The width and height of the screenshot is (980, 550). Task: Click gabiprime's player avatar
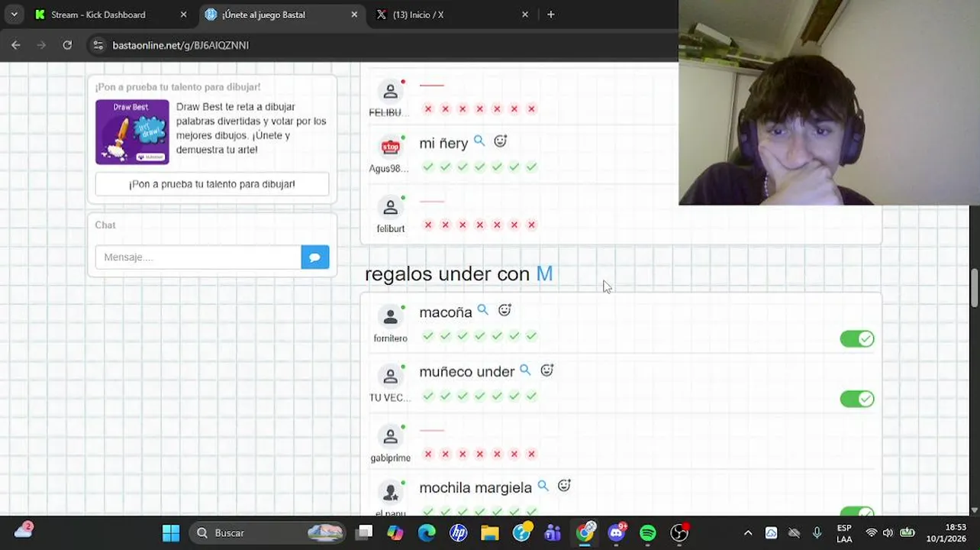tap(390, 436)
